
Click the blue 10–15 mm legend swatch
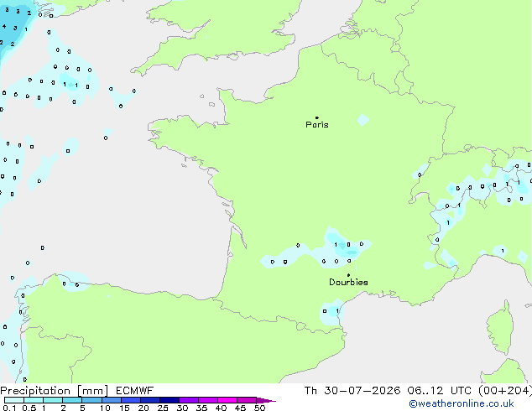(x=112, y=400)
